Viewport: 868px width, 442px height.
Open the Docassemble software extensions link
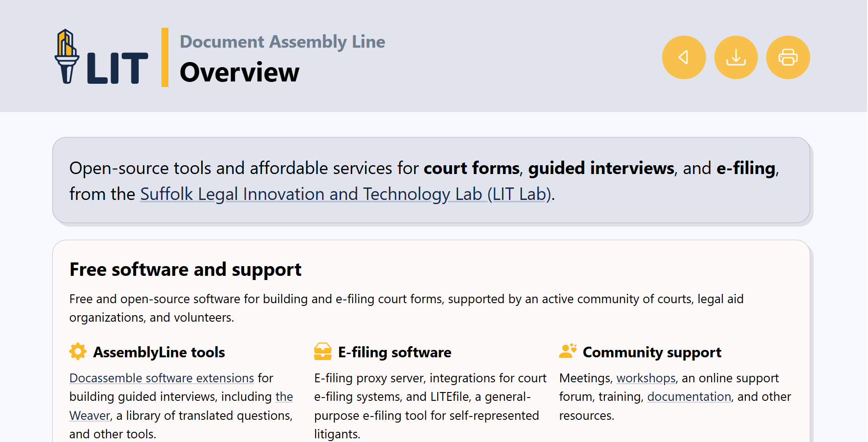click(x=161, y=378)
